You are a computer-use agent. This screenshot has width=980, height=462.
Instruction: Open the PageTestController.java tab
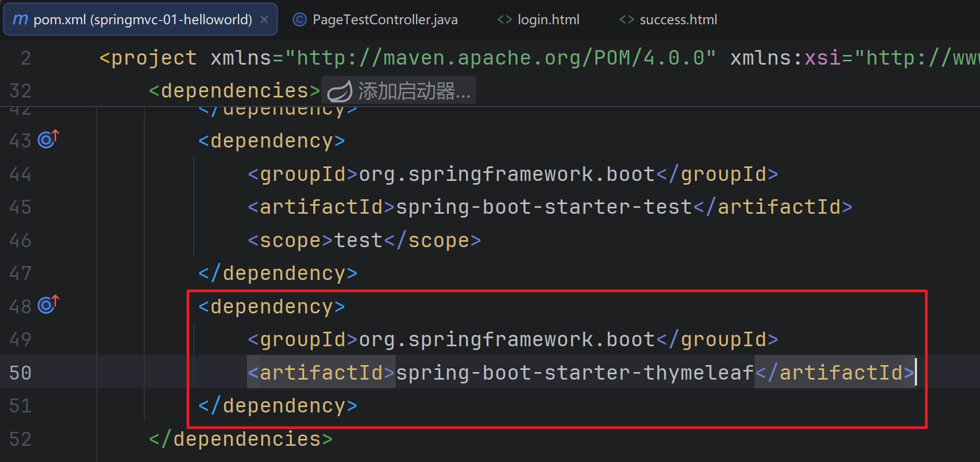point(375,19)
